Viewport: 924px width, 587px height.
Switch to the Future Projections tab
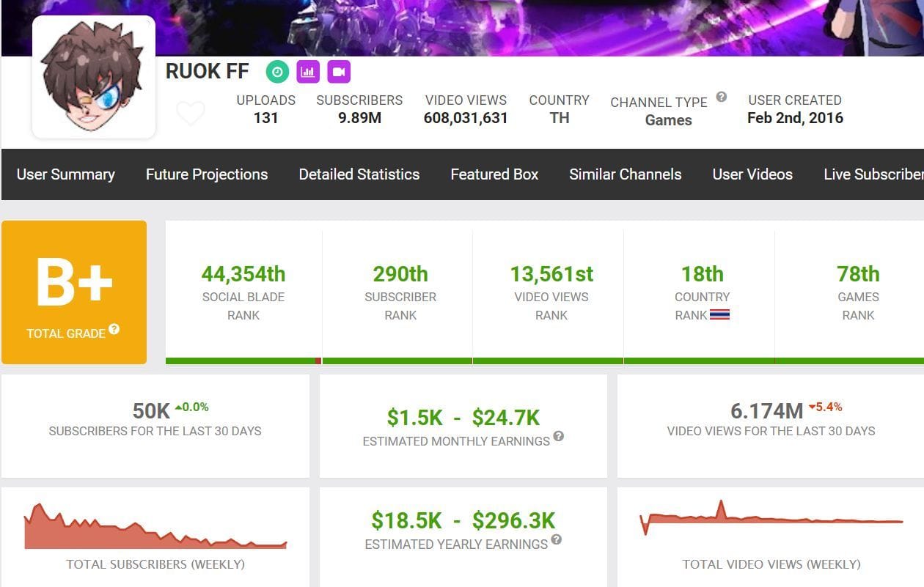206,174
